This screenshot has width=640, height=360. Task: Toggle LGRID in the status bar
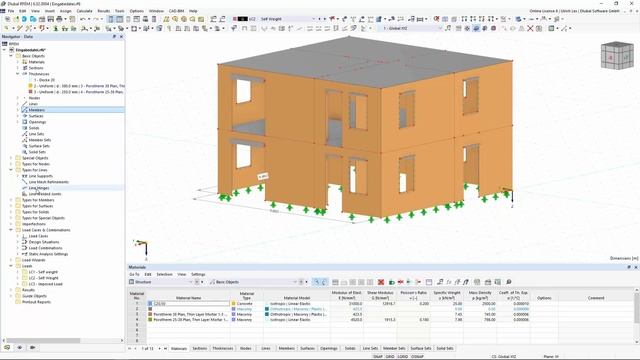pyautogui.click(x=402, y=356)
